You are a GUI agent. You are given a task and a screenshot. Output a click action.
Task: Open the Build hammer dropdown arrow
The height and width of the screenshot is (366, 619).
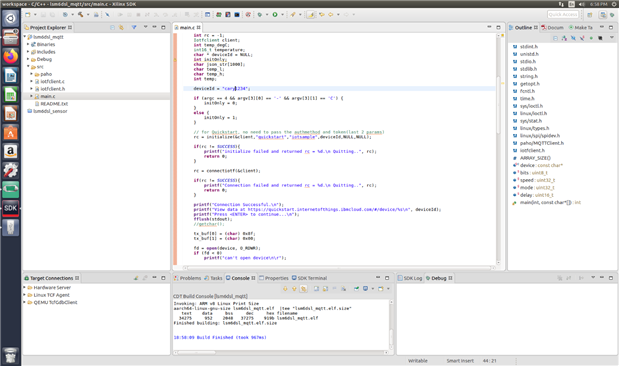(x=88, y=15)
